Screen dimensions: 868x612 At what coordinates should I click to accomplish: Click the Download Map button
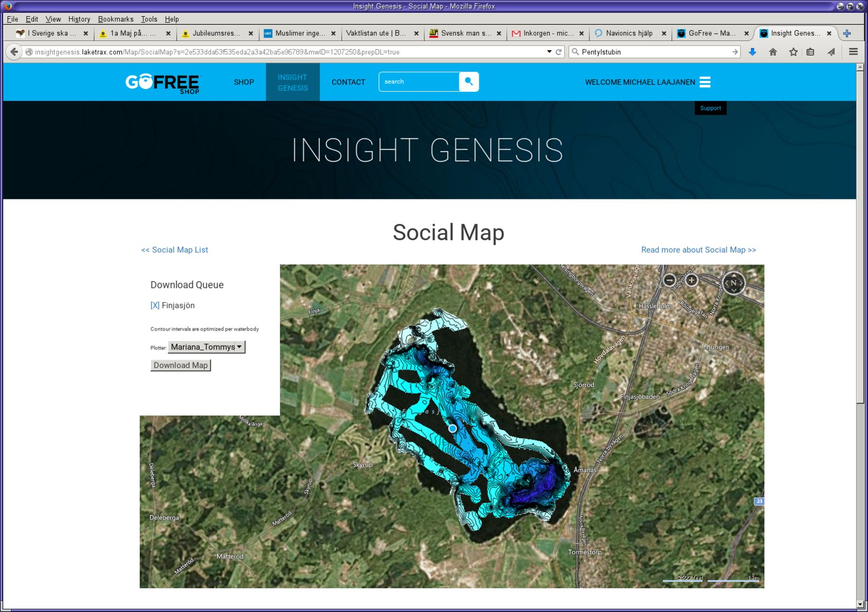(x=180, y=365)
